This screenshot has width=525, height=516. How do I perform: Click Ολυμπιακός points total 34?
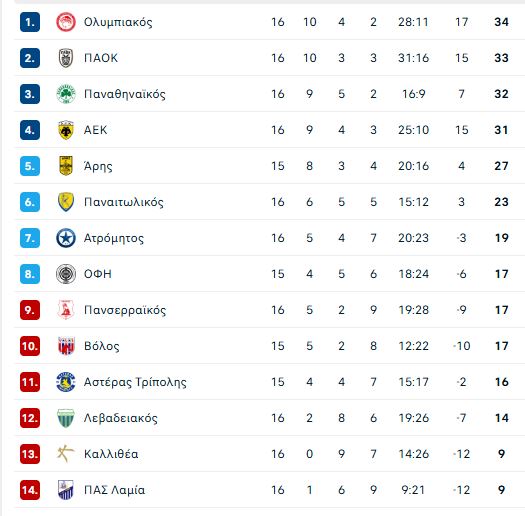pos(501,22)
